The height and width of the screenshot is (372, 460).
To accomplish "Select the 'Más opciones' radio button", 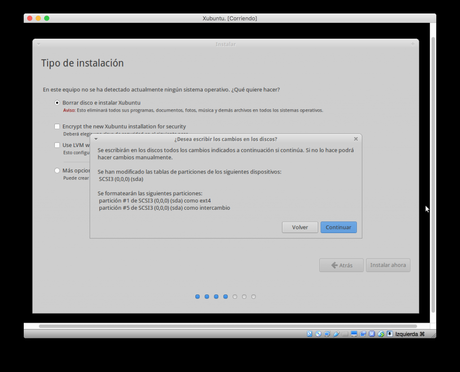I will pos(57,170).
